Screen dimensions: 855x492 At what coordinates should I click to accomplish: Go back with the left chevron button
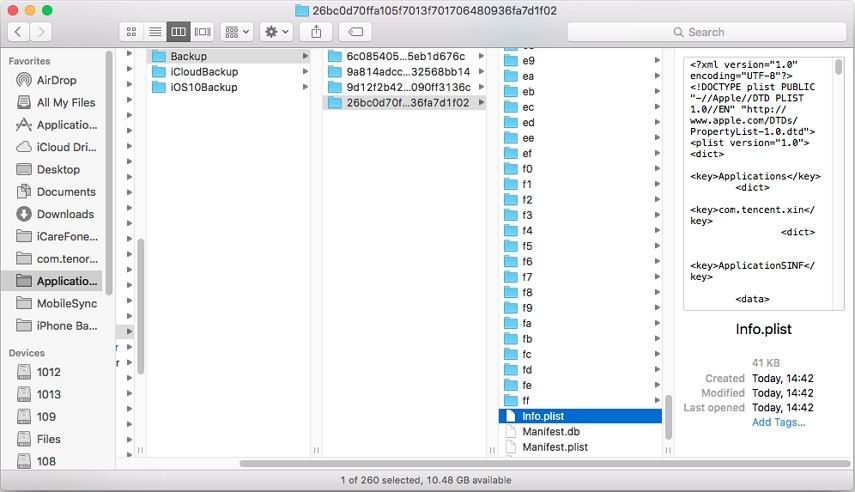[19, 32]
